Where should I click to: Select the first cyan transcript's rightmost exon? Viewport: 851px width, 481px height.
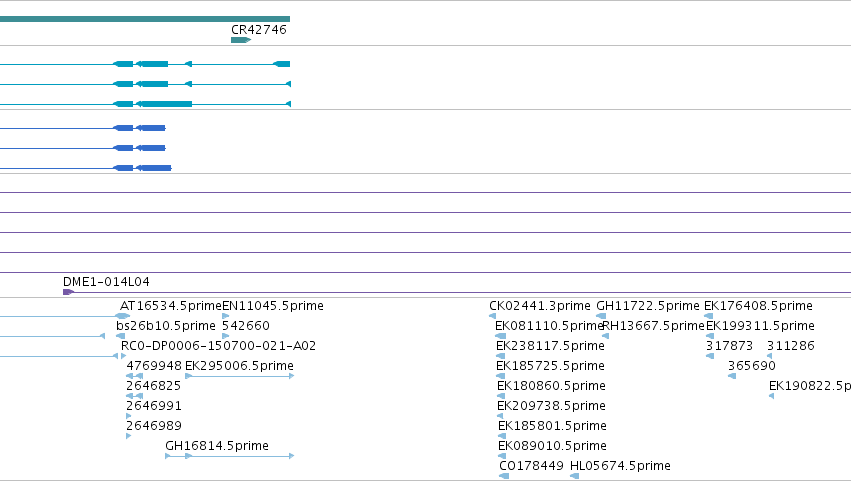click(x=282, y=64)
